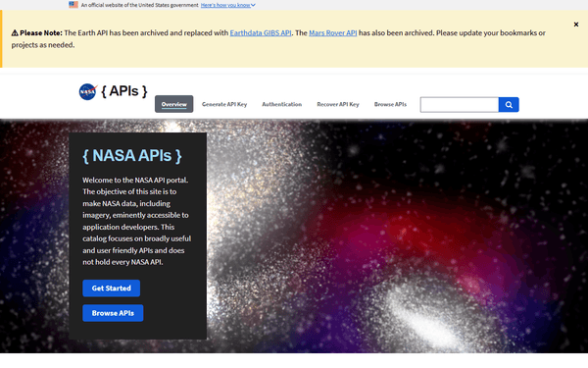The image size is (588, 368).
Task: Click the warning triangle icon in notice
Action: click(x=15, y=33)
